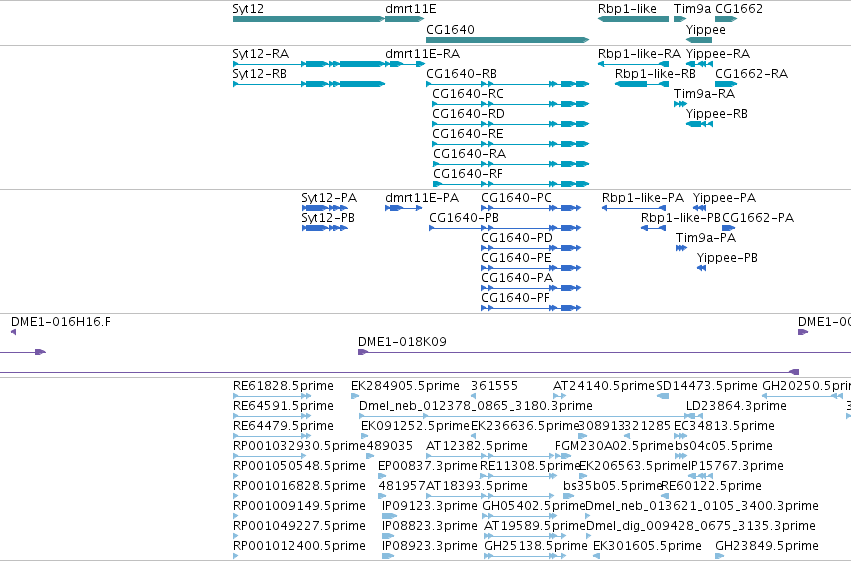Viewport: 851px width, 561px height.
Task: Click the RP001032930.5prime EST label
Action: [299, 447]
